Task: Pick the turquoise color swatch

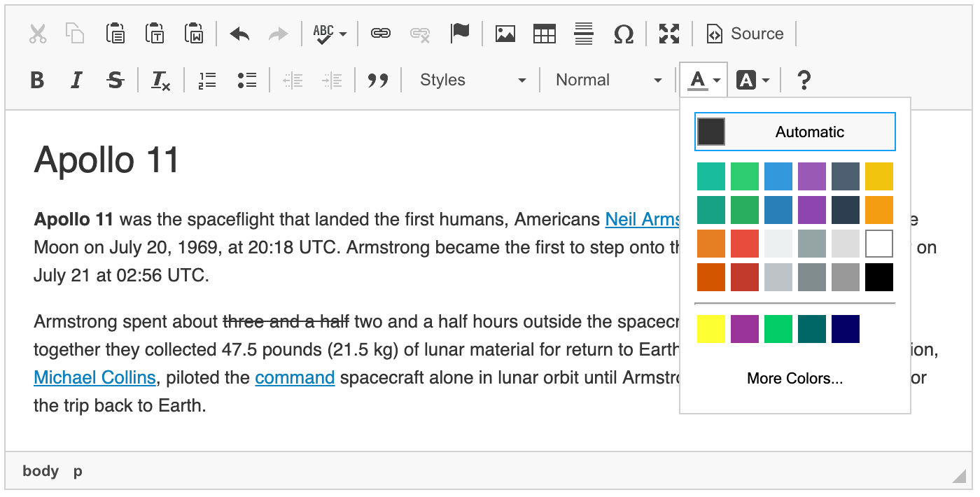Action: pyautogui.click(x=711, y=176)
